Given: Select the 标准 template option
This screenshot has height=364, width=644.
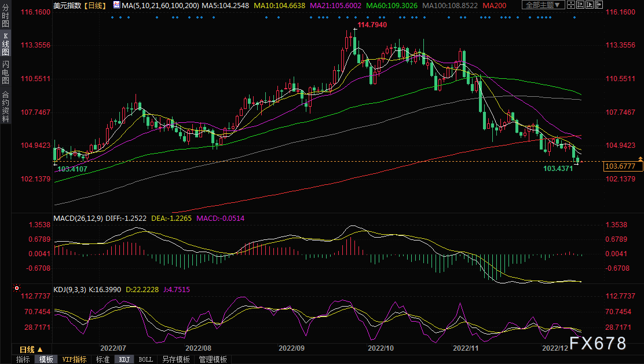Looking at the screenshot, I should point(103,359).
